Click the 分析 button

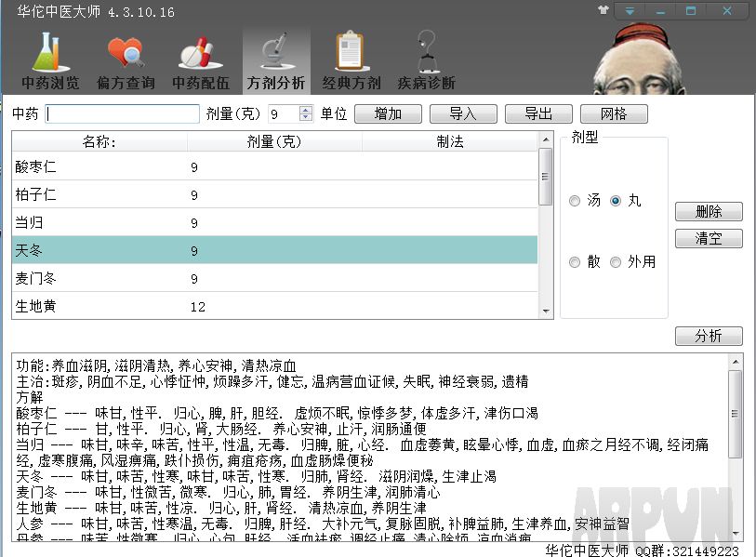[709, 336]
